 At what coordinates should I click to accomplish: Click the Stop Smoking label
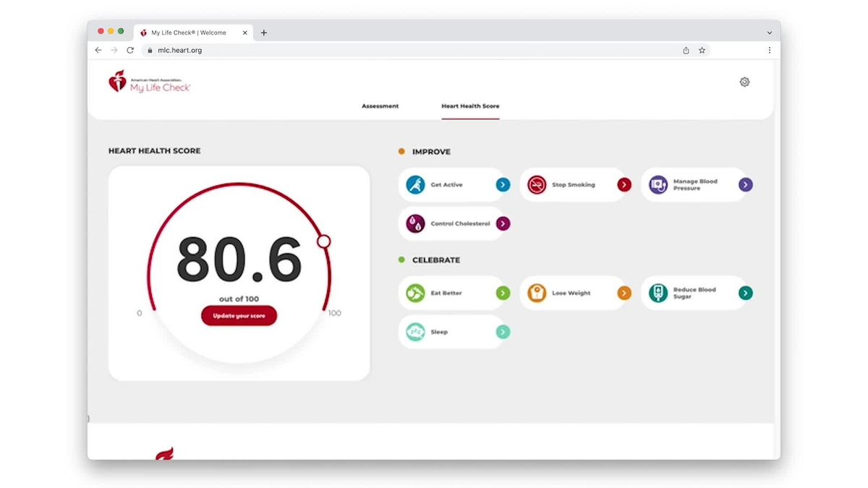[x=573, y=185]
